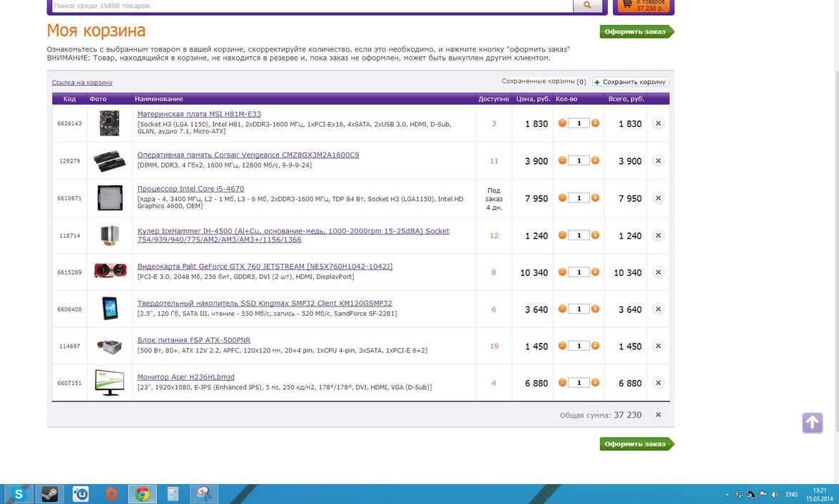Focus the search field Поиск среди товаров
This screenshot has width=839, height=504.
pos(312,5)
